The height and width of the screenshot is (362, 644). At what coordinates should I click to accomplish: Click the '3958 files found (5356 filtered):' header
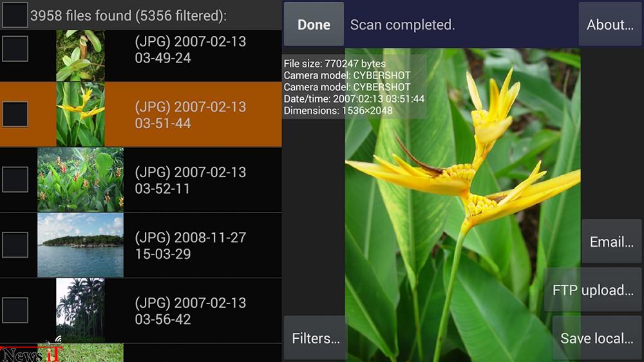click(128, 15)
